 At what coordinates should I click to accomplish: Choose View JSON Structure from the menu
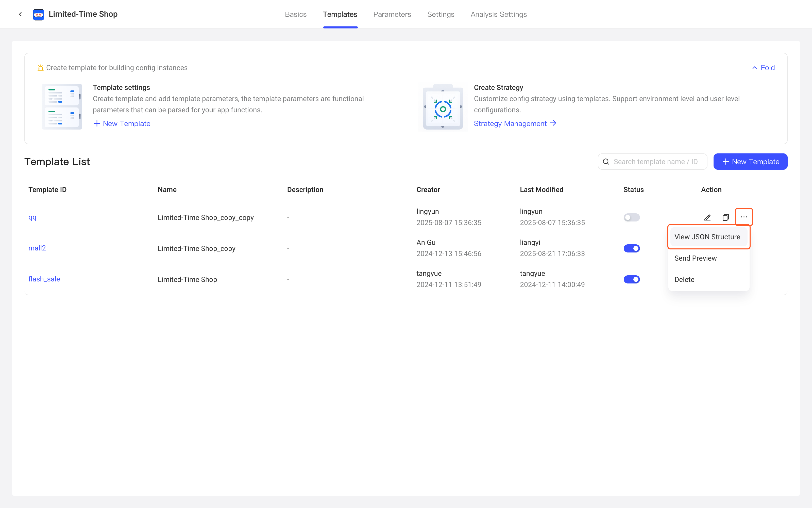point(709,237)
